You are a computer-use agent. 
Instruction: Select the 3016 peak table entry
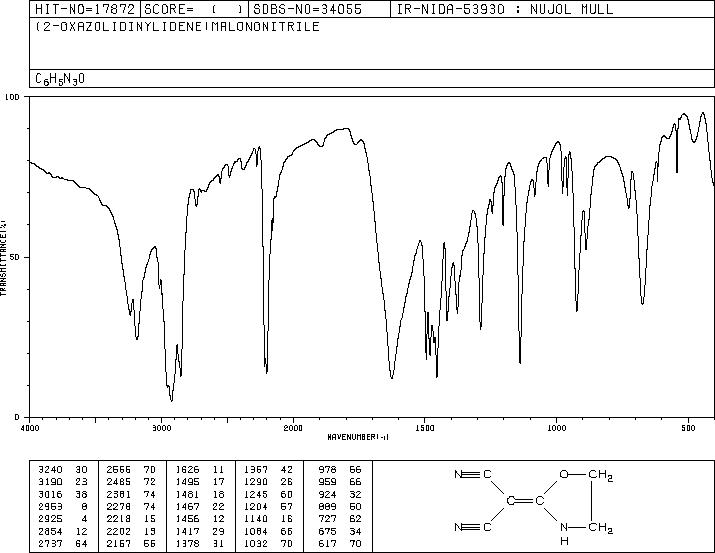pos(62,494)
